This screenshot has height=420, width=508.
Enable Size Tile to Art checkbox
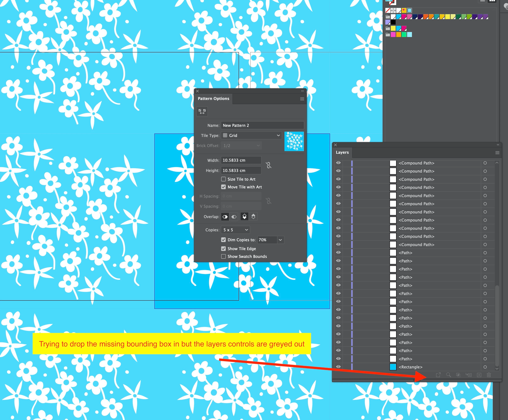point(224,179)
